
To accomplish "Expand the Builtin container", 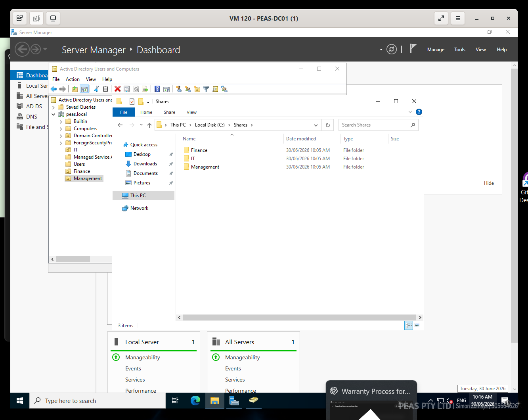I will pos(61,121).
